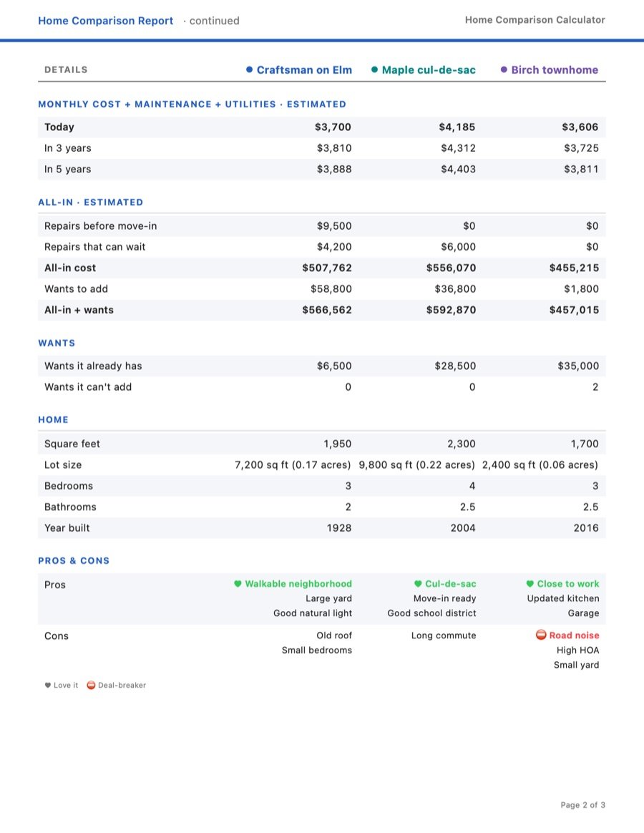
Task: Click the Wants to add row label
Action: (76, 289)
